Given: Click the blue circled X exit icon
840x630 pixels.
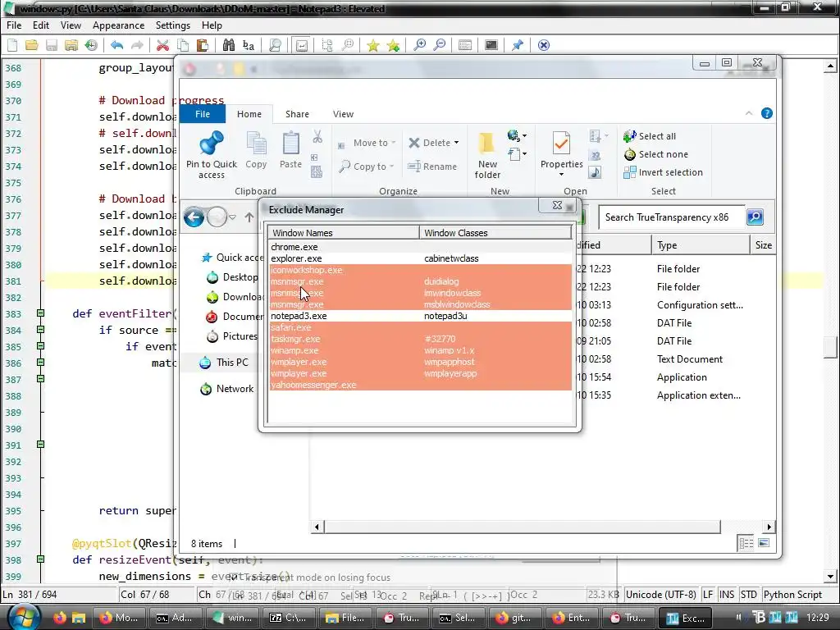Looking at the screenshot, I should pyautogui.click(x=544, y=45).
